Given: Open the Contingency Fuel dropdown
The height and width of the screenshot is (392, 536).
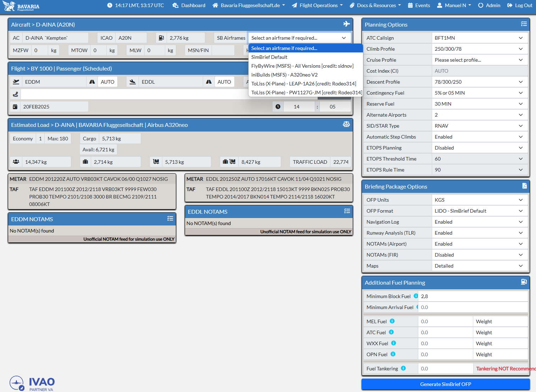Looking at the screenshot, I should [480, 93].
